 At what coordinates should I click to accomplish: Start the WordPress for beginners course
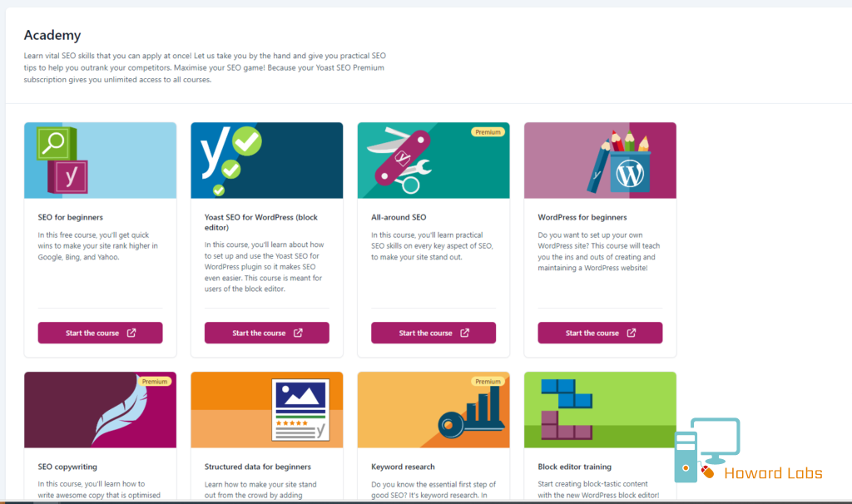click(600, 333)
